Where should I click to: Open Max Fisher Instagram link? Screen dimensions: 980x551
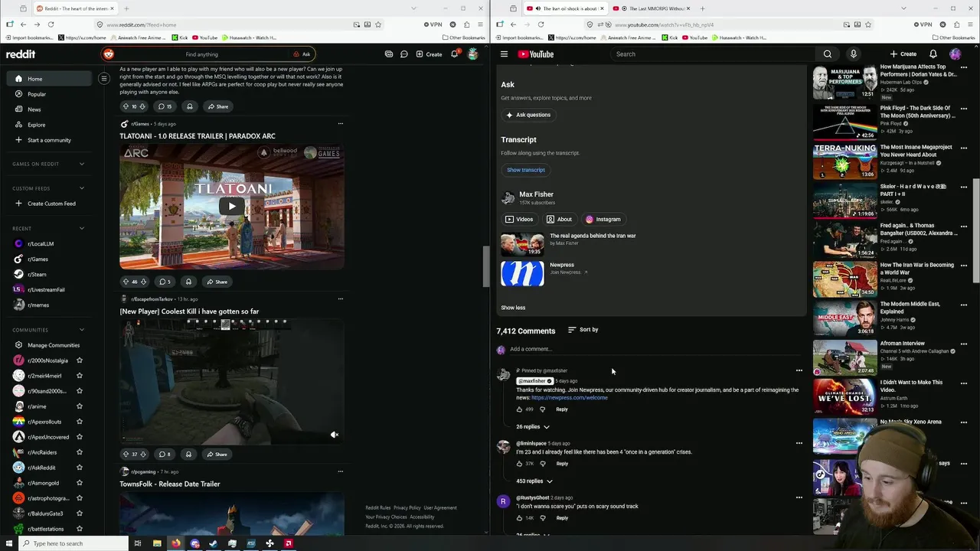pyautogui.click(x=603, y=219)
